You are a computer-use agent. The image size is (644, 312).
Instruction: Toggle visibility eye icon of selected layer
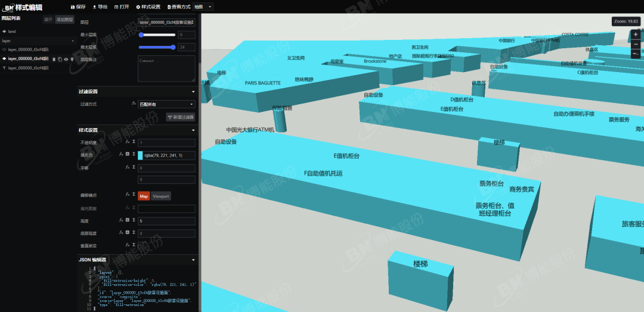click(x=66, y=59)
